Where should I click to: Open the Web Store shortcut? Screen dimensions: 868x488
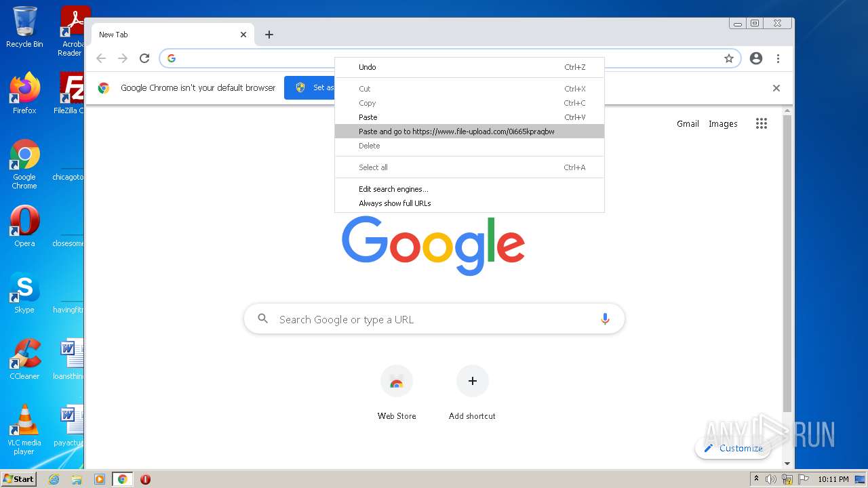397,392
